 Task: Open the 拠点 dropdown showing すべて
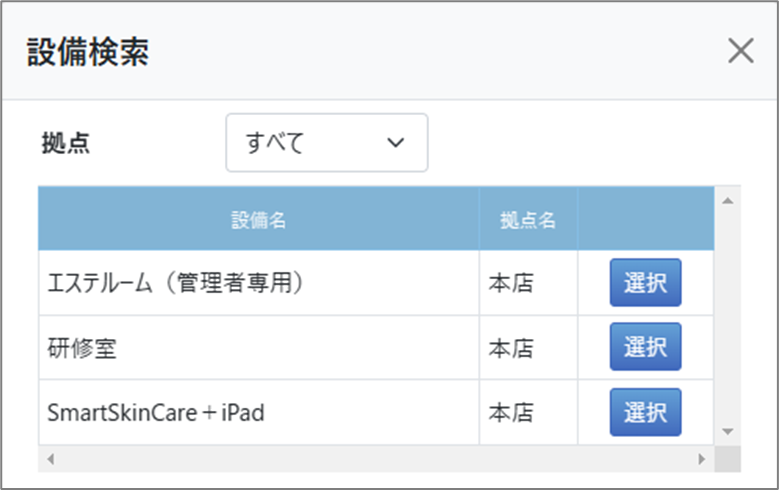[327, 143]
